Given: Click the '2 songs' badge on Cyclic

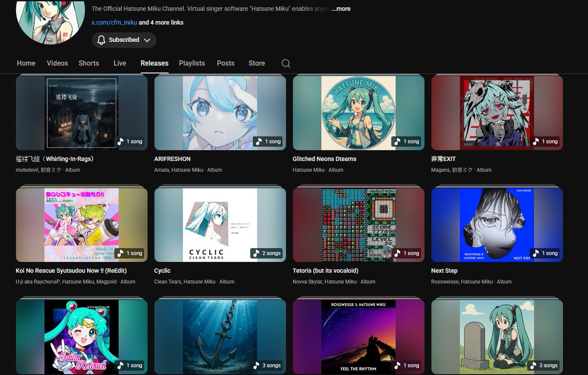Looking at the screenshot, I should coord(267,253).
